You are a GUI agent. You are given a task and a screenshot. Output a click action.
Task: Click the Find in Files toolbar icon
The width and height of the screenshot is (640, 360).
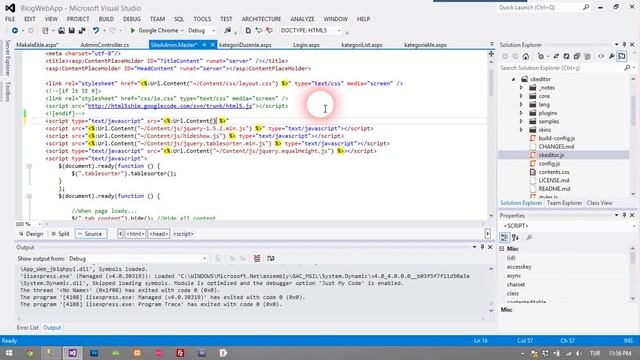[x=227, y=31]
